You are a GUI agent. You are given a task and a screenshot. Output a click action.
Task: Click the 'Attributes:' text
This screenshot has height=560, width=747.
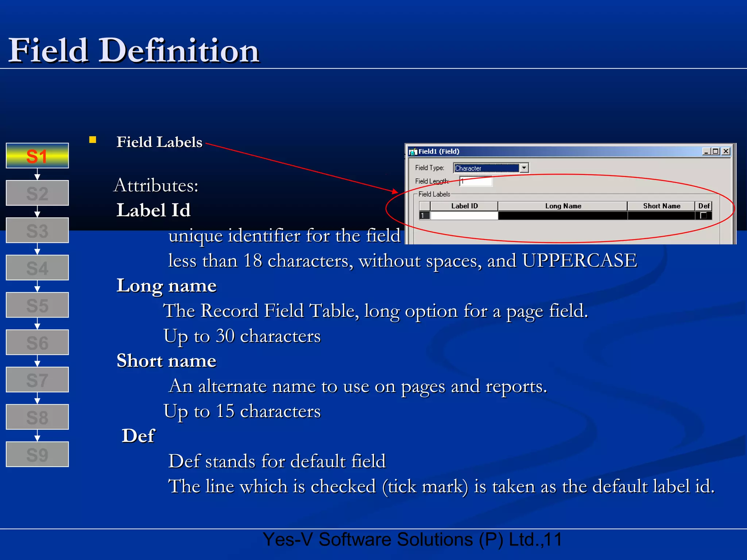click(156, 186)
